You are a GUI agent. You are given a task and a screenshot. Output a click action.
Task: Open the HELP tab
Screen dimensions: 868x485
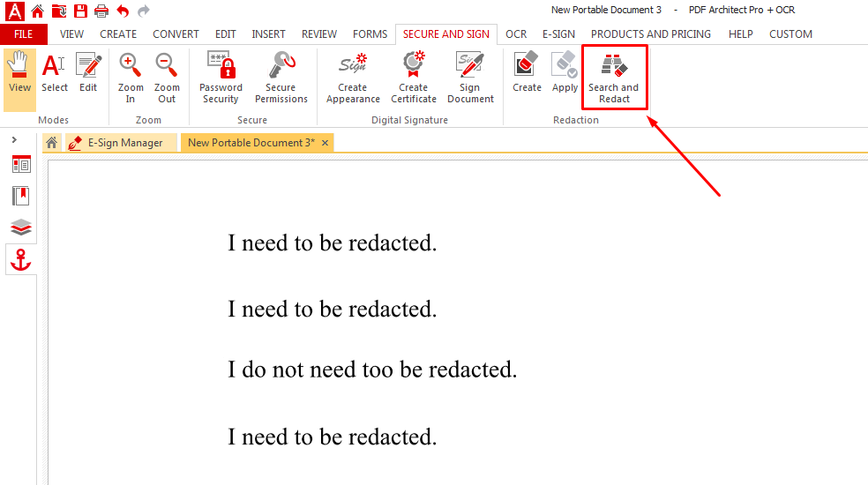click(x=741, y=34)
